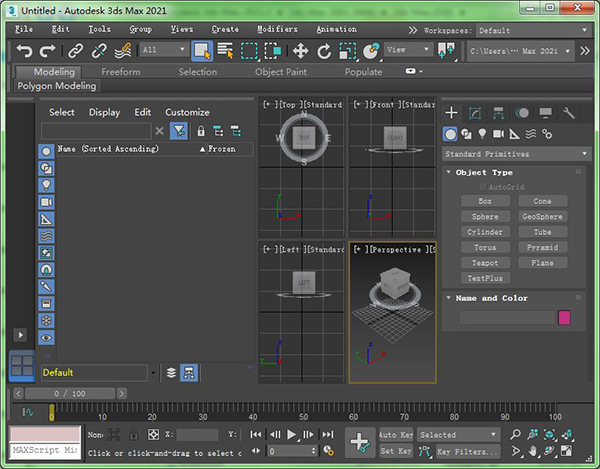Switch to the Freeform ribbon tab
This screenshot has height=469, width=600.
[121, 72]
